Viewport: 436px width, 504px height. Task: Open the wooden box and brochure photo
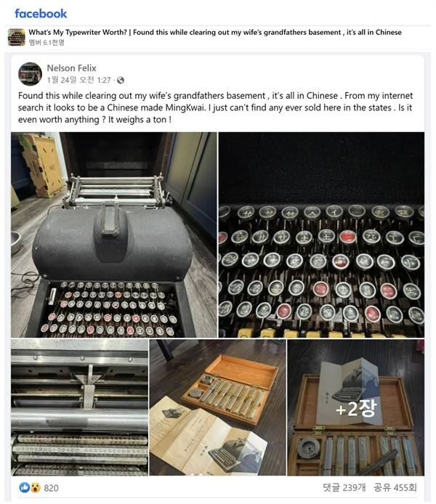click(218, 407)
